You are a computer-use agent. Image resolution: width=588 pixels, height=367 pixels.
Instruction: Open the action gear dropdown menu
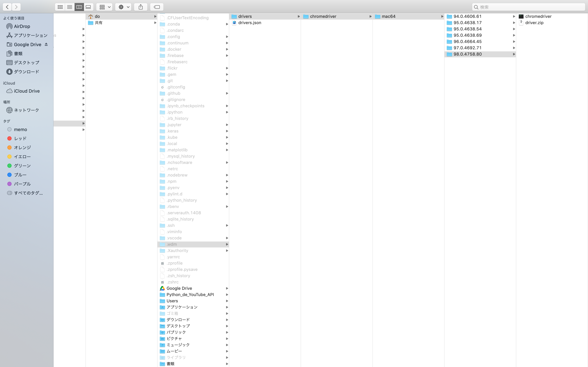(x=123, y=7)
